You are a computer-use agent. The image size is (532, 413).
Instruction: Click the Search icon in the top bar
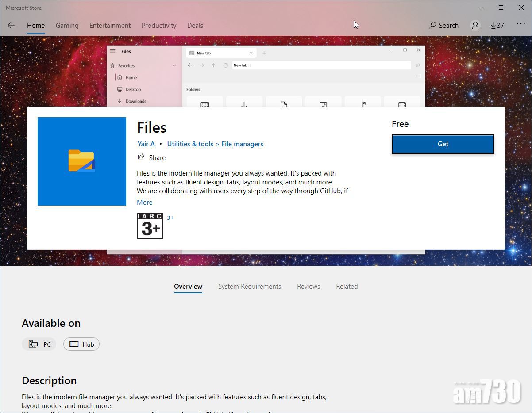443,25
